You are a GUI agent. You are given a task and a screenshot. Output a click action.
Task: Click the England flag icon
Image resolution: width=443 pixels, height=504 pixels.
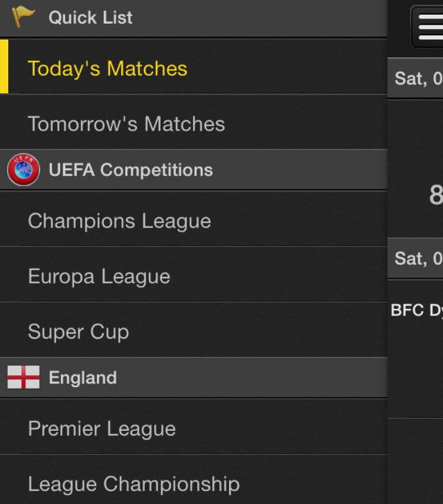[x=24, y=377]
